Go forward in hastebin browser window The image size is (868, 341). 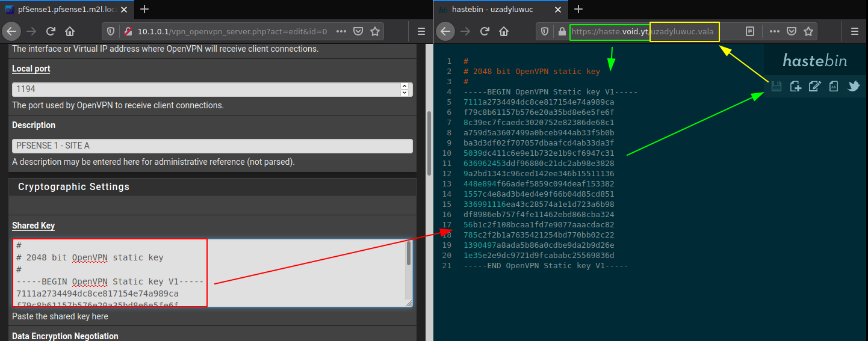click(465, 32)
